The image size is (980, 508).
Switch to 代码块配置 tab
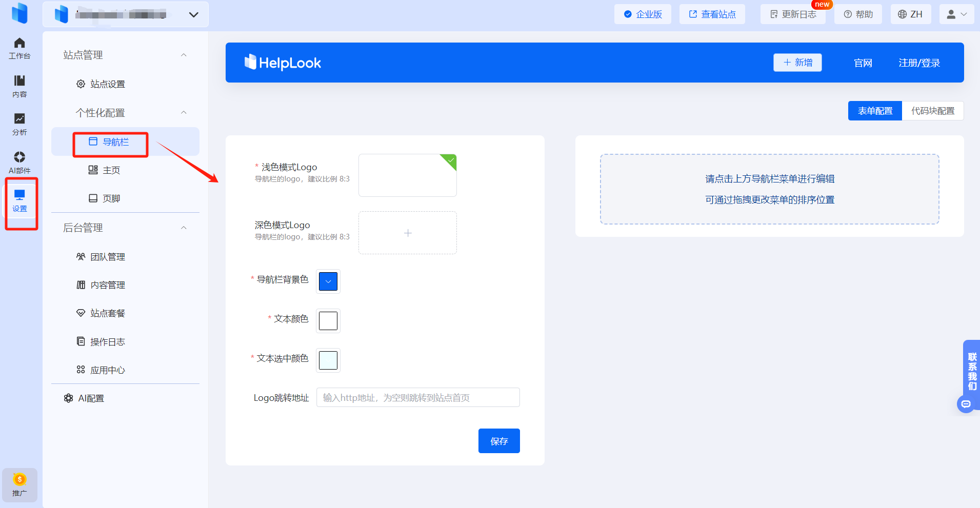pos(933,111)
